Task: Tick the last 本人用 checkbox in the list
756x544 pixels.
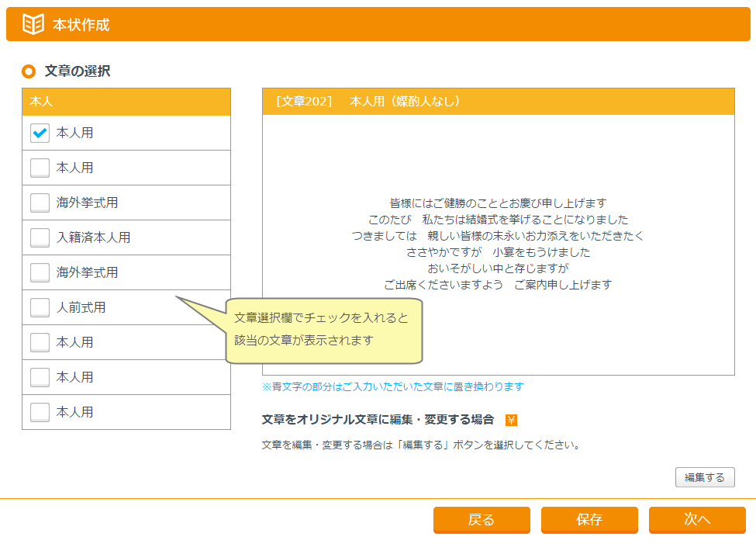Action: coord(40,412)
